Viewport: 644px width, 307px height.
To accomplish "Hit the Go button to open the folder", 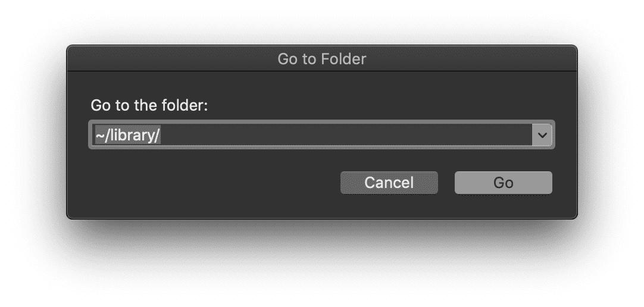I will (x=503, y=183).
